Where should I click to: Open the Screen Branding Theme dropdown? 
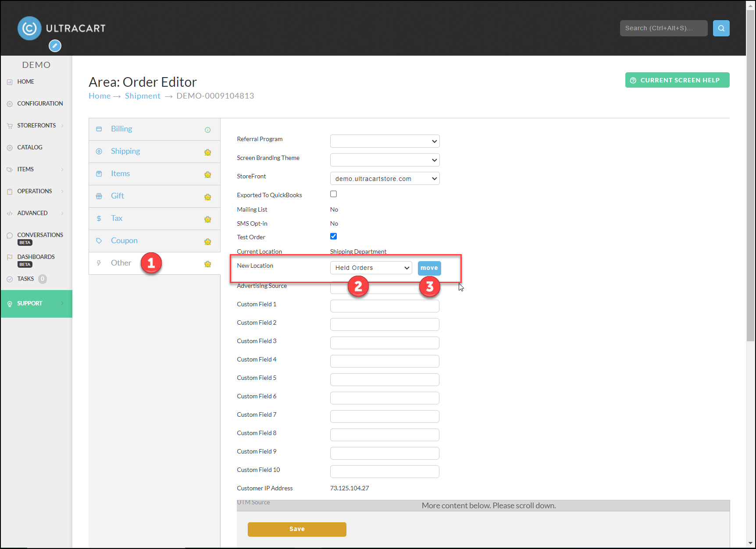pos(385,160)
